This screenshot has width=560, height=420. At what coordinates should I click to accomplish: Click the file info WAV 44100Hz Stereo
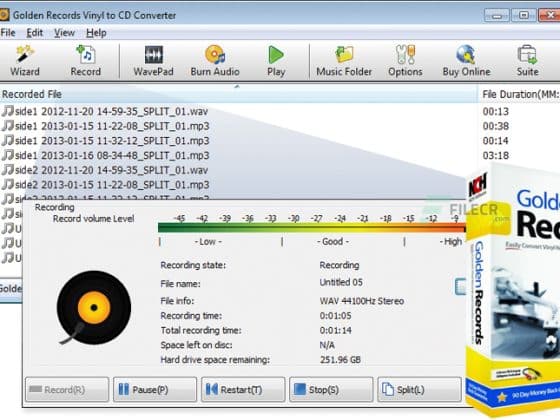pos(361,301)
